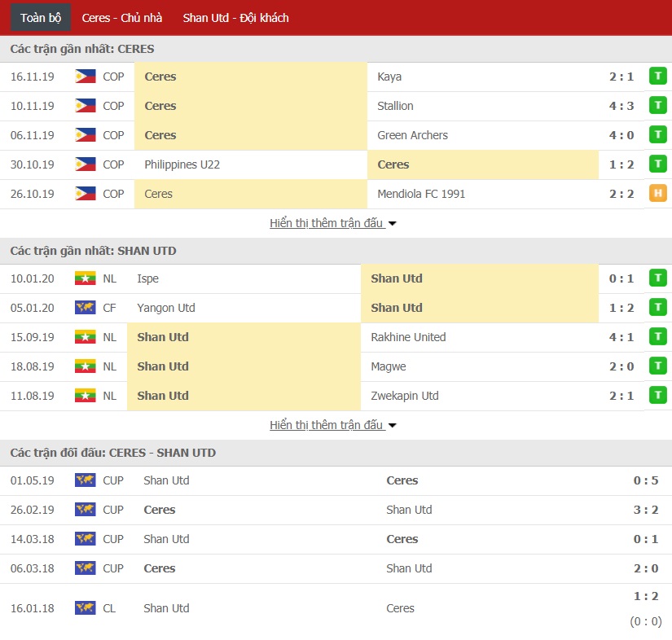Click green T badge for Zwekapin Utd match
The width and height of the screenshot is (672, 640).
(x=658, y=395)
